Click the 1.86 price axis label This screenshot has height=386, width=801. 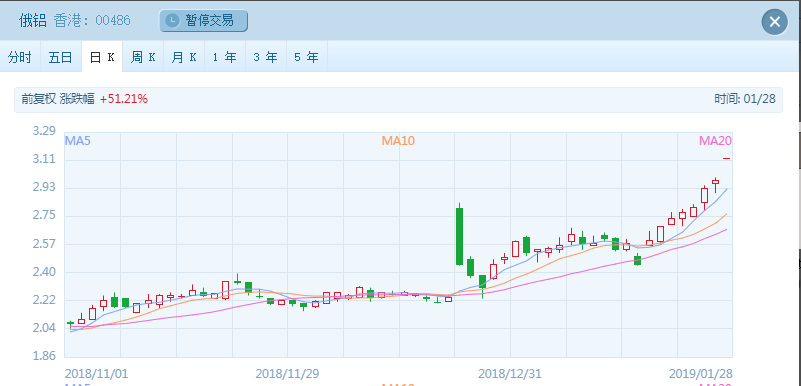pos(44,356)
